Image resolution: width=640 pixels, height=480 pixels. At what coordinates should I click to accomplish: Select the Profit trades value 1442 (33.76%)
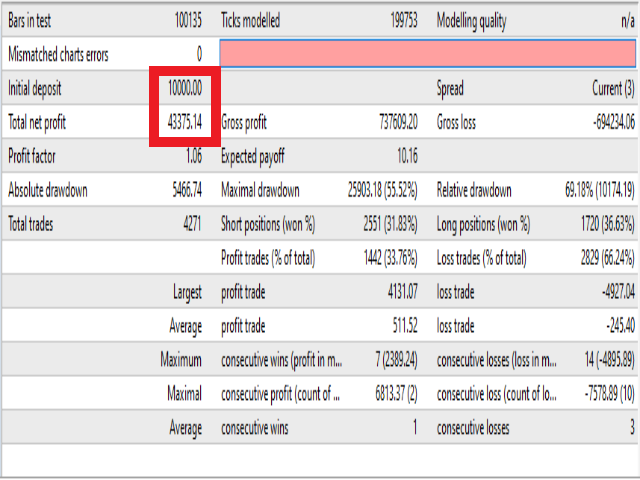point(391,258)
